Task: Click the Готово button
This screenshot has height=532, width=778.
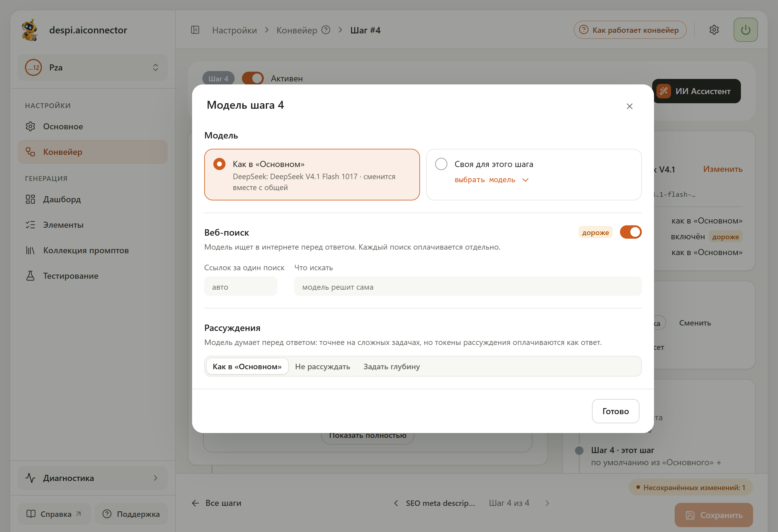Action: click(615, 411)
